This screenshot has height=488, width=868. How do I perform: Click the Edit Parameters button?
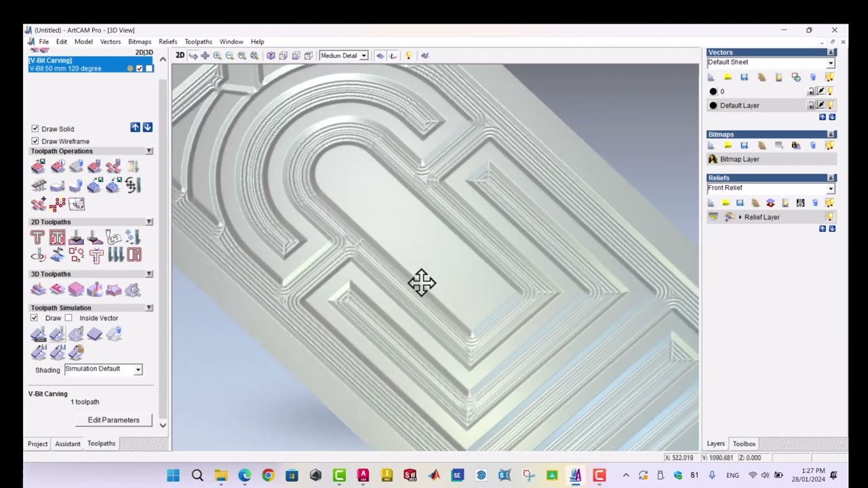113,420
